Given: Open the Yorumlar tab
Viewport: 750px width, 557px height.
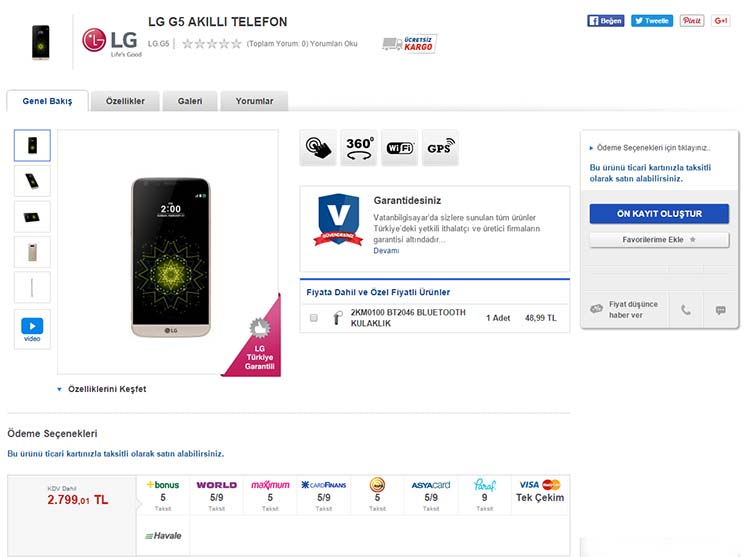Looking at the screenshot, I should (254, 101).
